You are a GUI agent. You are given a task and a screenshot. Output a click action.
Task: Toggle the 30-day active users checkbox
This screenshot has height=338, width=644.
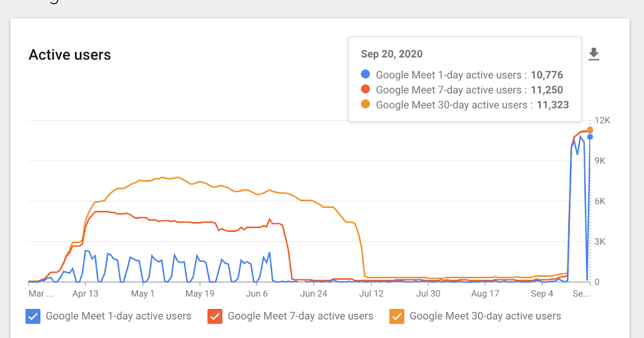tap(397, 317)
